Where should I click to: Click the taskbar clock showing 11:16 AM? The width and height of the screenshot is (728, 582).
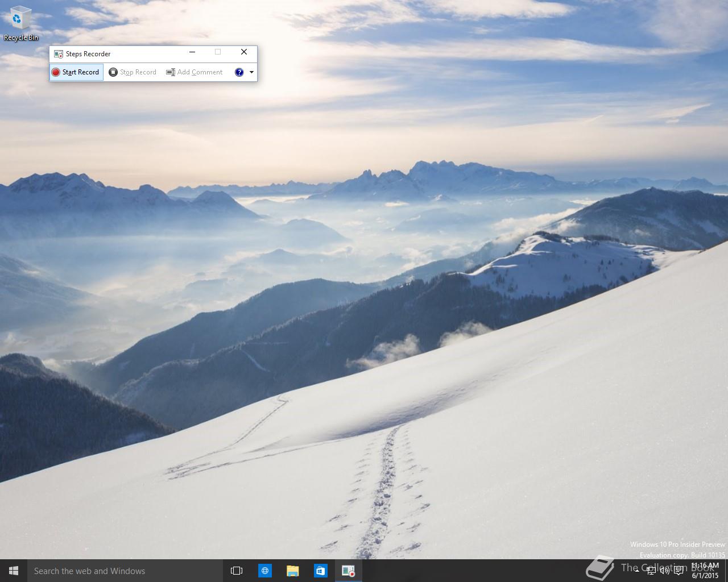[x=705, y=571]
